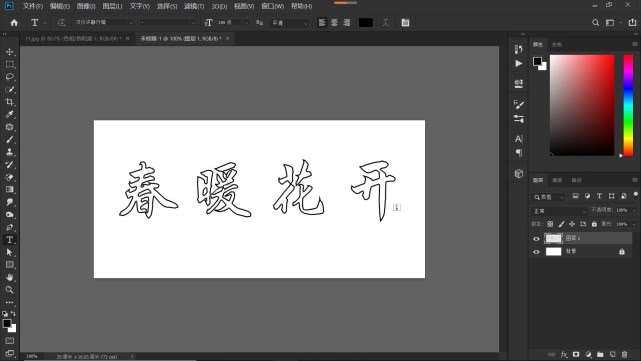Screen dimensions: 641x361
Task: Open the 窗口(W) menu
Action: click(272, 6)
